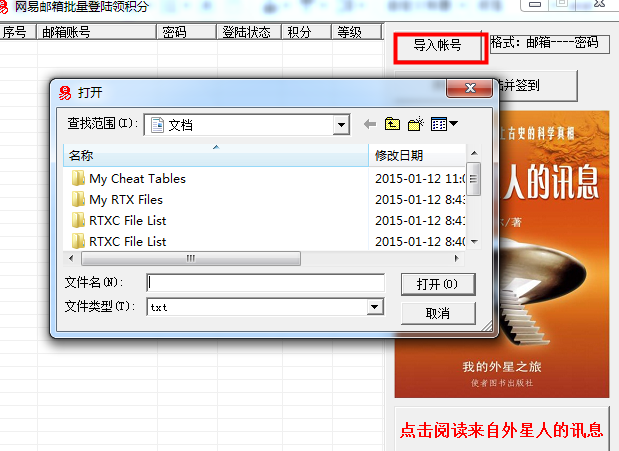Click the back arrow in Open dialog
Image resolution: width=619 pixels, height=451 pixels.
(x=370, y=124)
